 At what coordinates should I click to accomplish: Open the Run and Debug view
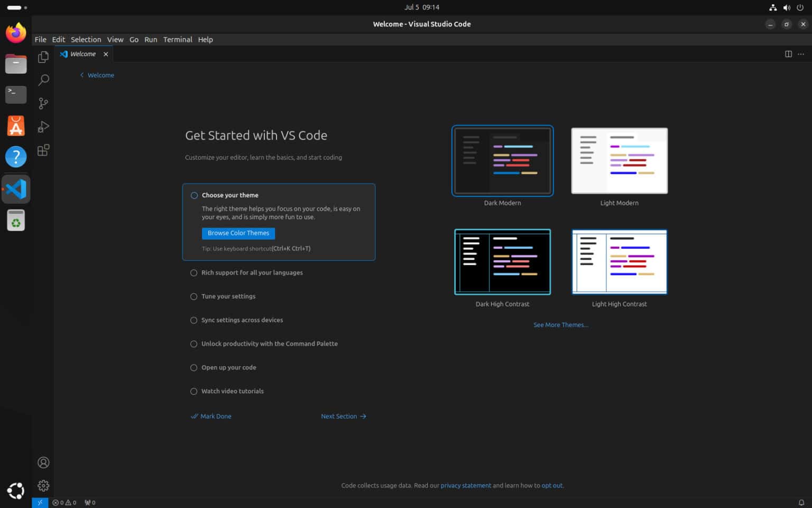point(43,126)
